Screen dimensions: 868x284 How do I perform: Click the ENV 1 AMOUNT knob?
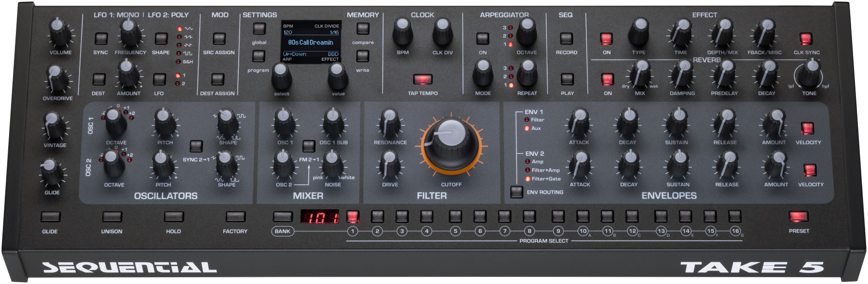point(774,122)
